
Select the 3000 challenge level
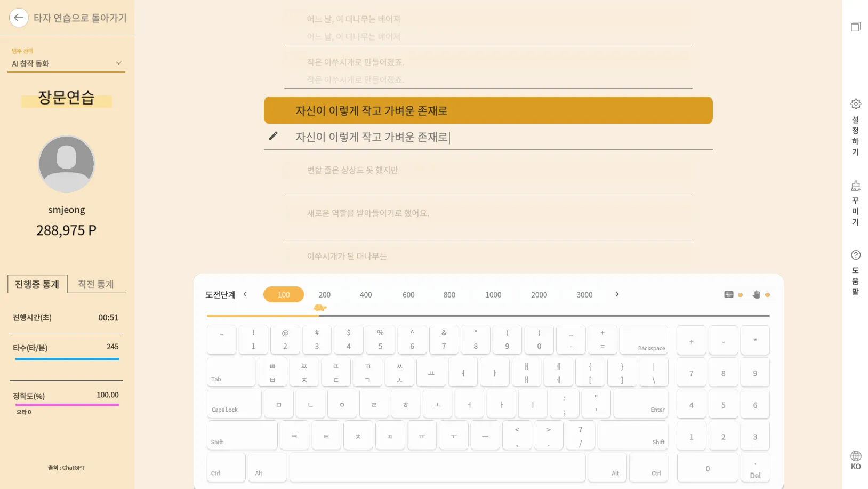[584, 295]
